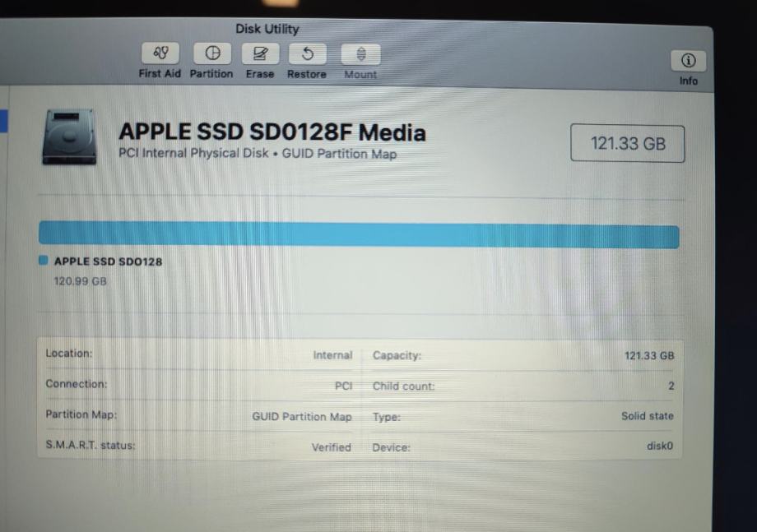Click the blue APPLE SSD SD0128 legend square
The width and height of the screenshot is (757, 532).
43,261
